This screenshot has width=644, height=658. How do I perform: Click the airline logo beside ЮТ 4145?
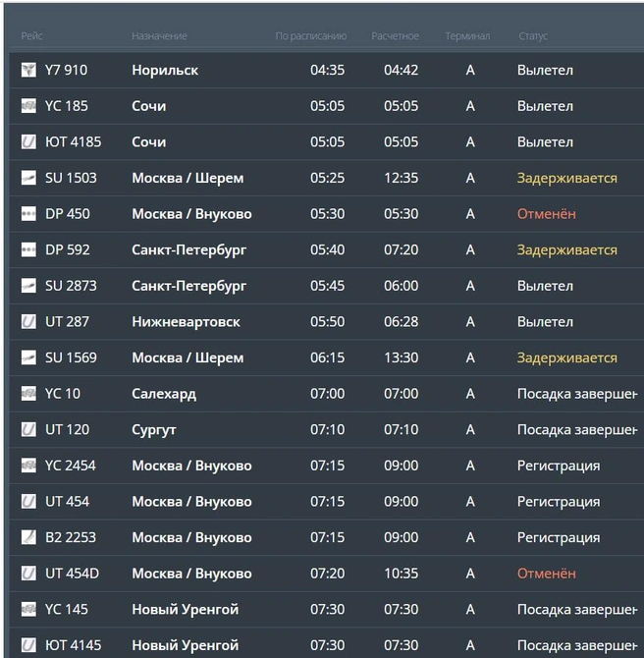(28, 645)
